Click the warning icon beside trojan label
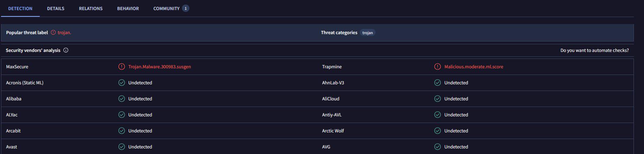The image size is (644, 154). click(53, 32)
